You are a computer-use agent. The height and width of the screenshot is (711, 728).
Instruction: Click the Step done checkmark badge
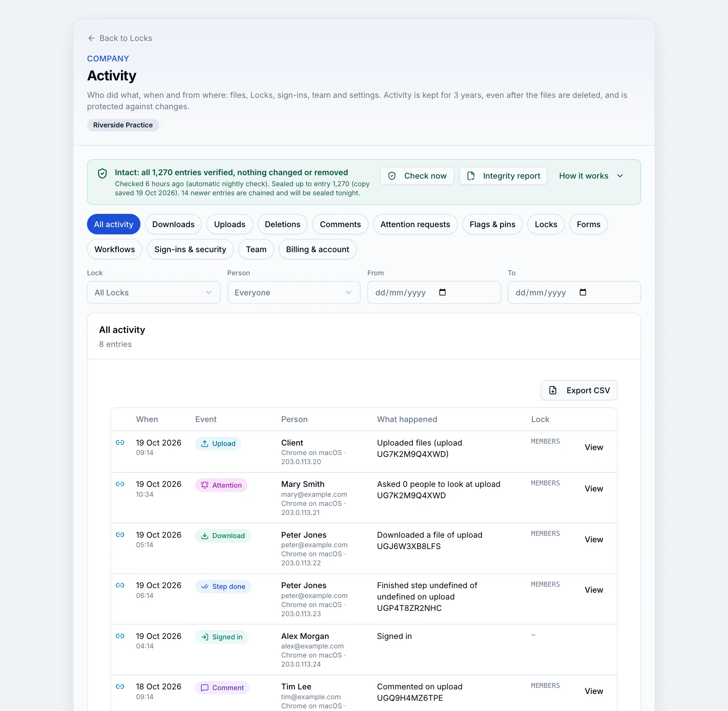pyautogui.click(x=223, y=587)
